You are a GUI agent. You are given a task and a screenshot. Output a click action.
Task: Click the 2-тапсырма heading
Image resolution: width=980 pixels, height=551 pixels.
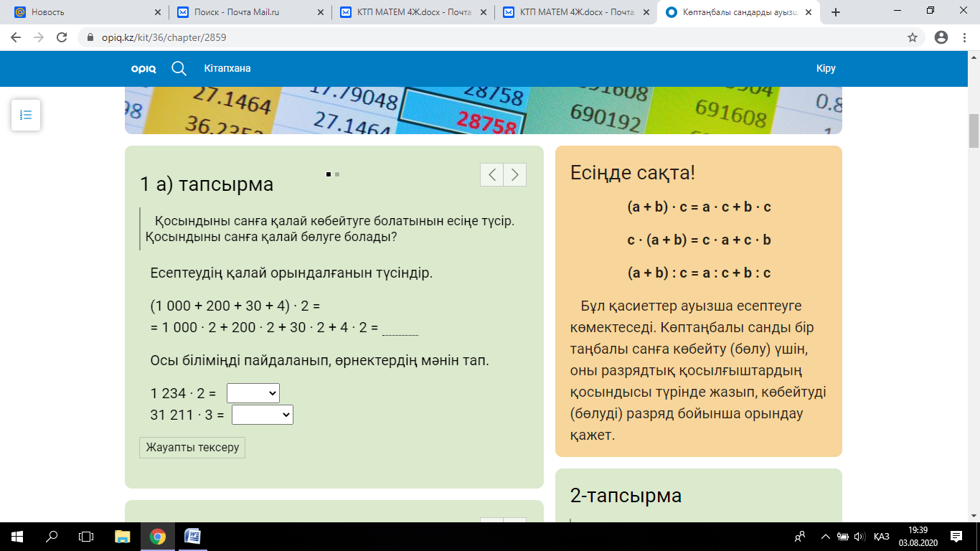click(x=626, y=496)
